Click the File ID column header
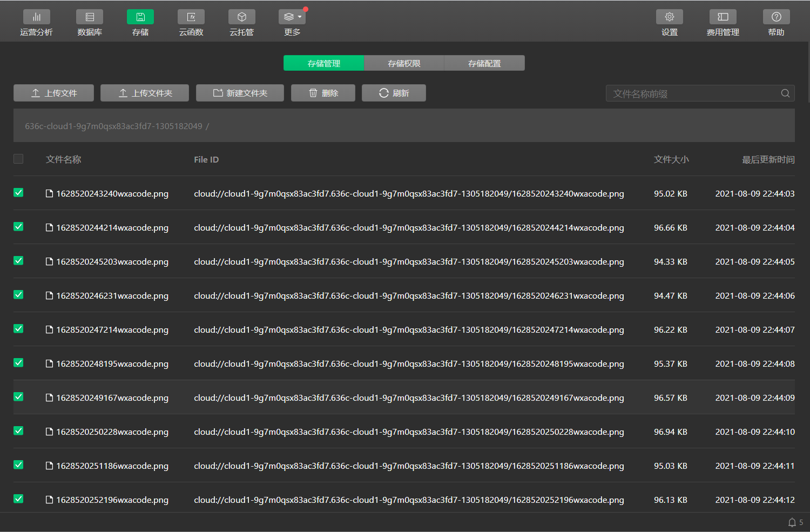Image resolution: width=810 pixels, height=532 pixels. coord(206,159)
